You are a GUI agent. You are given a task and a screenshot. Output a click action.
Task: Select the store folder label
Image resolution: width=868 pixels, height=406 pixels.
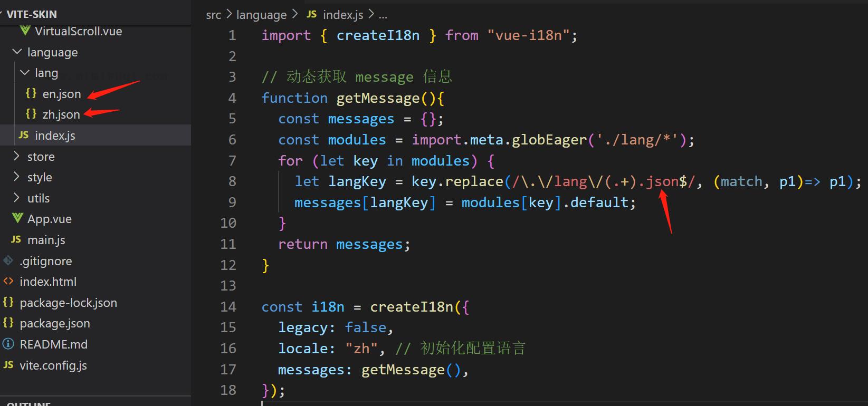coord(41,157)
